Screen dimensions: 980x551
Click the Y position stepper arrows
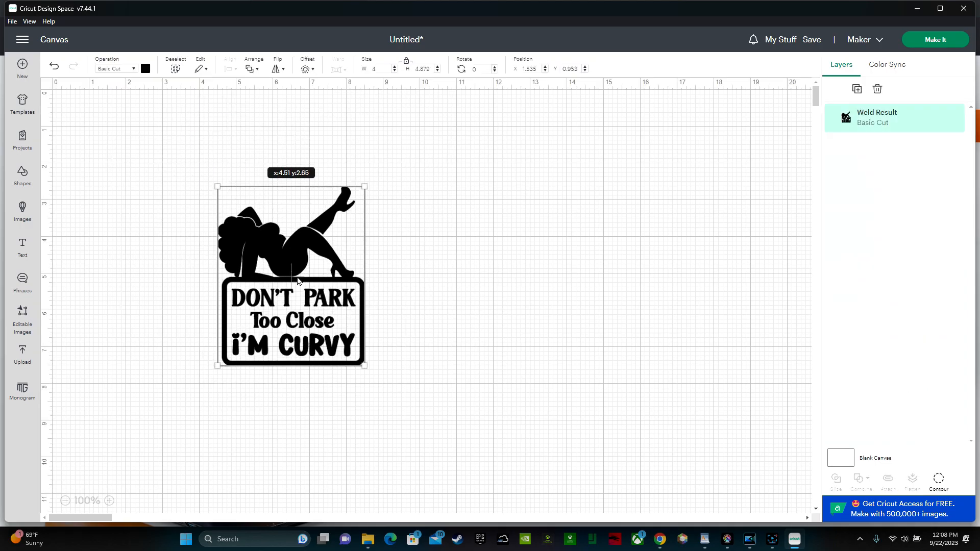(x=584, y=69)
